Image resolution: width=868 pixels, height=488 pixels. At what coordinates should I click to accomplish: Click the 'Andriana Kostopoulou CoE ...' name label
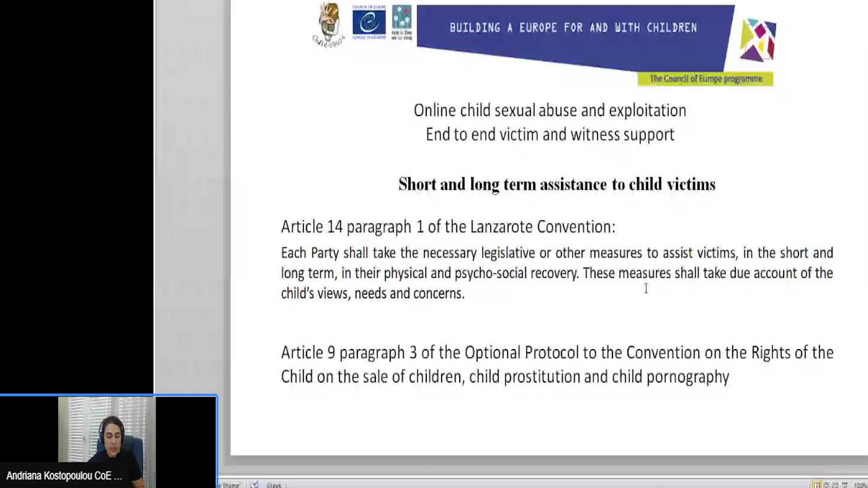(64, 476)
